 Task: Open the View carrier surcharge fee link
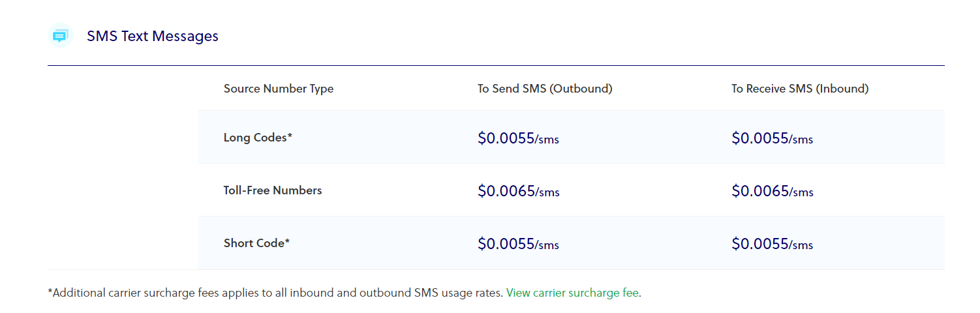(572, 293)
